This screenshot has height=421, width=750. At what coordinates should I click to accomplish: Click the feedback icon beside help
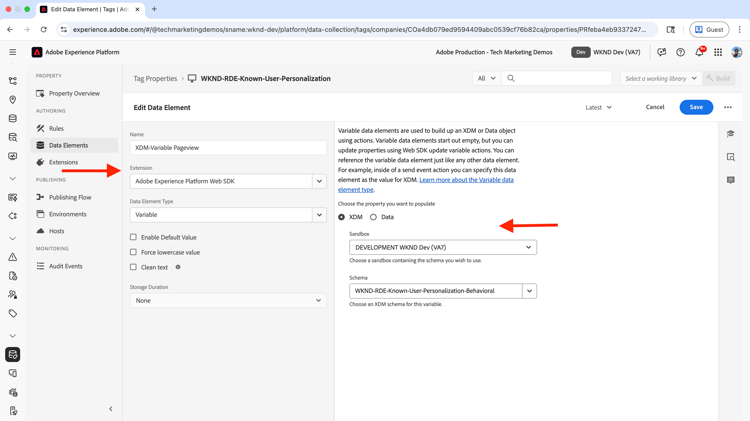(x=662, y=52)
